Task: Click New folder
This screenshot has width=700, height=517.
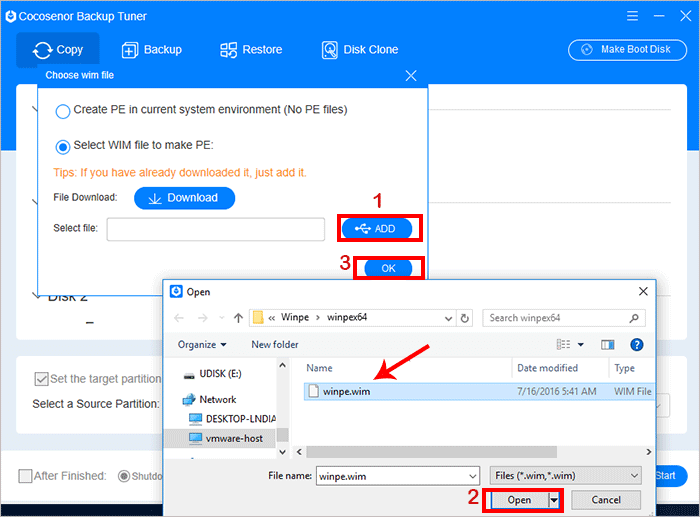Action: [x=275, y=345]
